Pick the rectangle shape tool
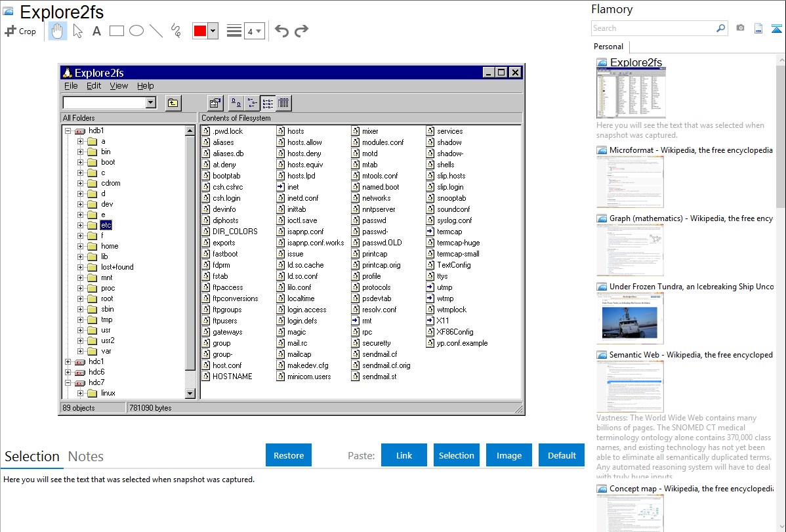This screenshot has width=786, height=532. (116, 31)
